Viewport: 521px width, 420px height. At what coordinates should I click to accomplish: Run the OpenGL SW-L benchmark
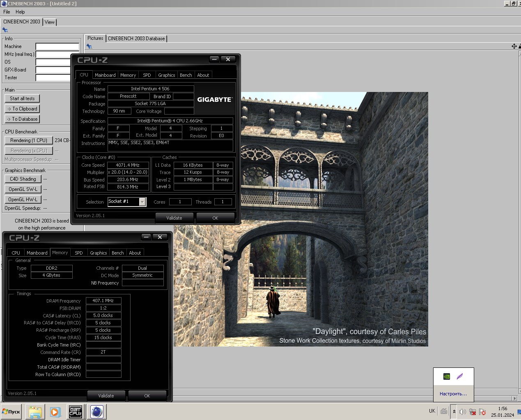pyautogui.click(x=23, y=189)
